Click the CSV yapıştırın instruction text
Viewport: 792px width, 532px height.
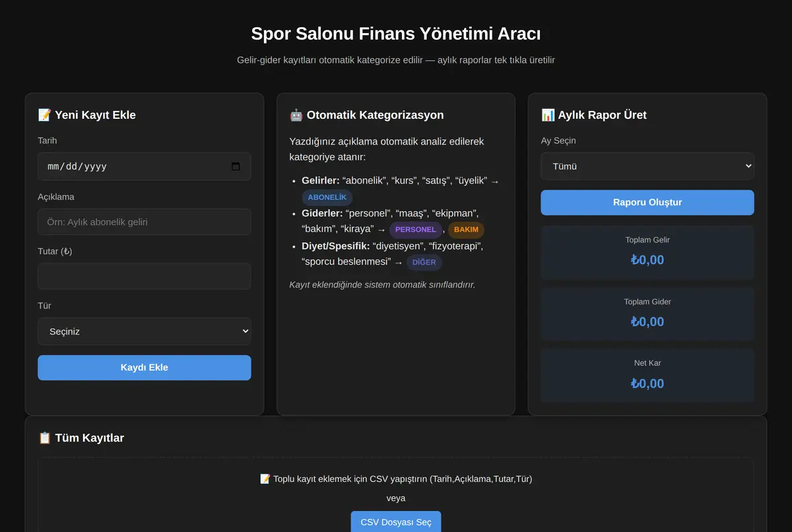pyautogui.click(x=396, y=479)
